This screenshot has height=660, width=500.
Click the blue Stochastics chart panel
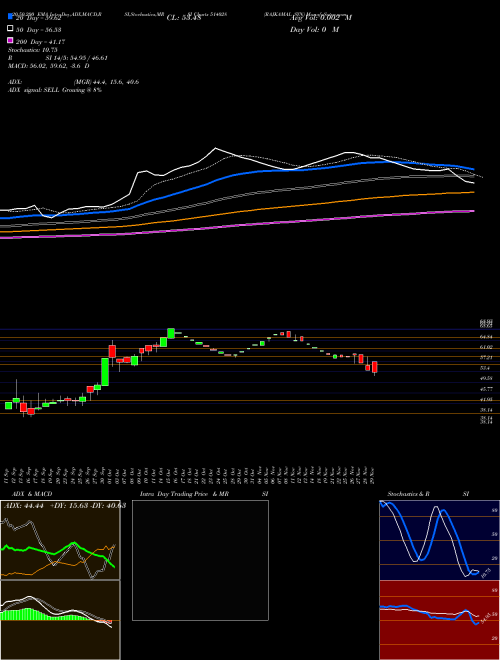(439, 540)
